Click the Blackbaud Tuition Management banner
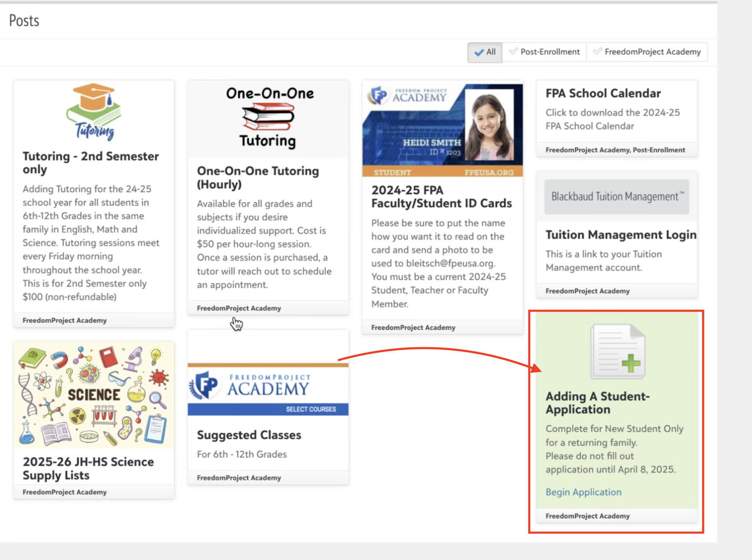 [616, 197]
